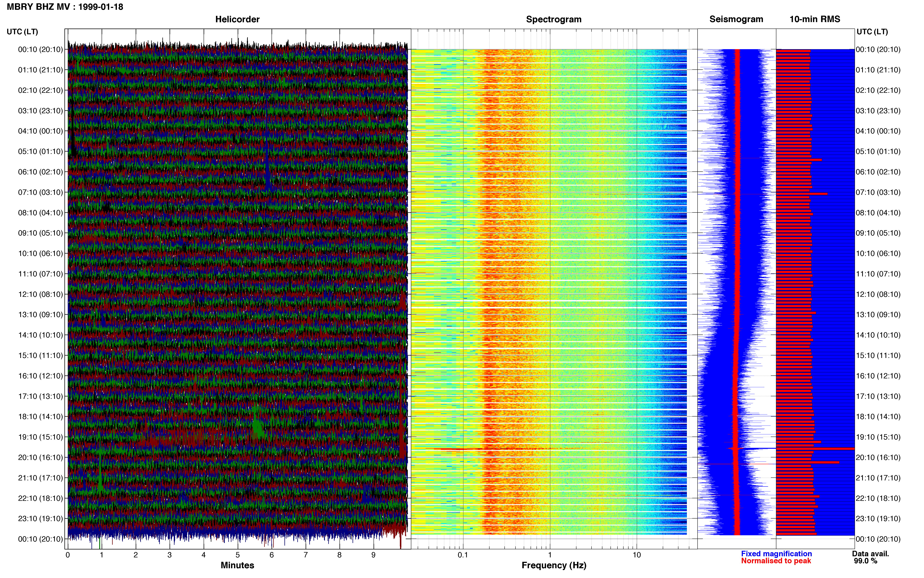
Task: Select the 'Seismogram' panel heading
Action: [x=736, y=19]
